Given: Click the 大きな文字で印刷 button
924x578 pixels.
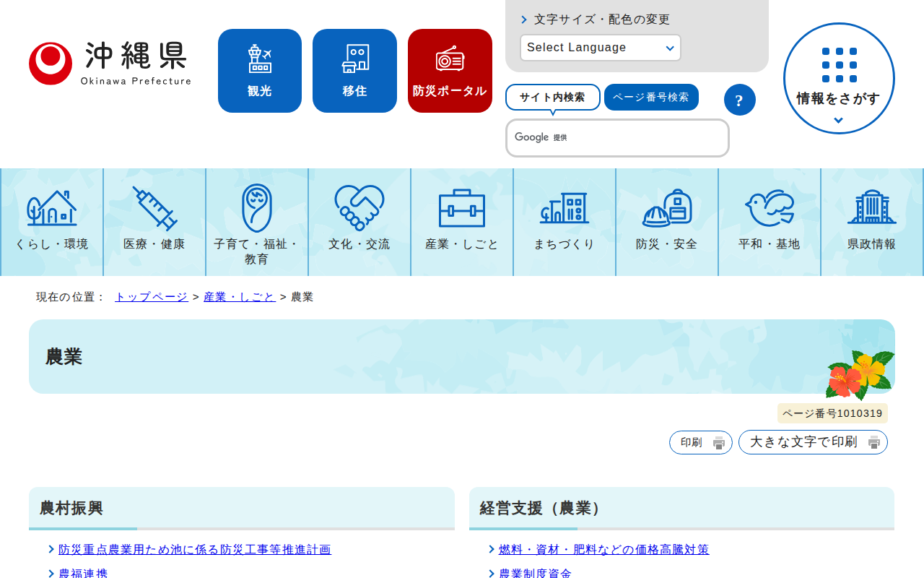Looking at the screenshot, I should point(812,442).
